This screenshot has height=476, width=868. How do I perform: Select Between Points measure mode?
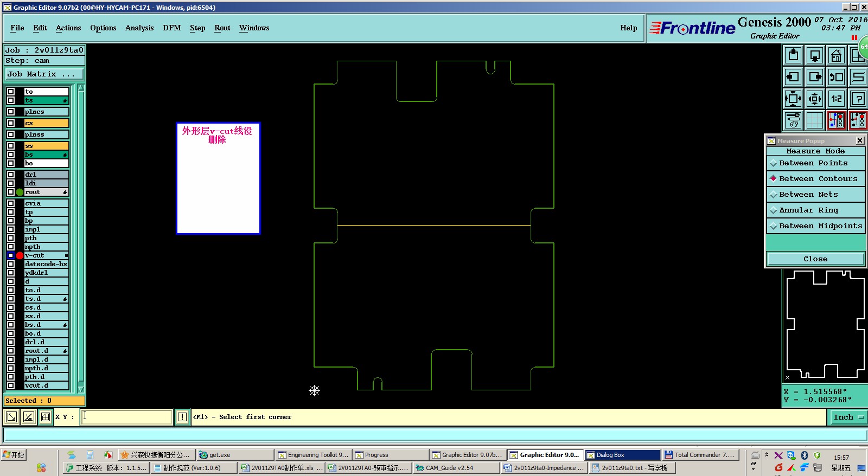(815, 163)
